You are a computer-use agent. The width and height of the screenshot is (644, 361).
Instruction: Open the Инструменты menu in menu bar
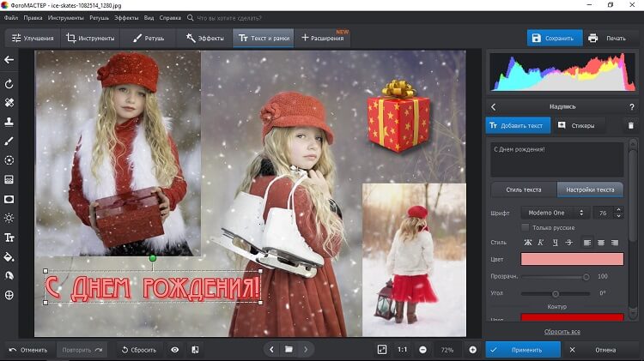tap(66, 17)
